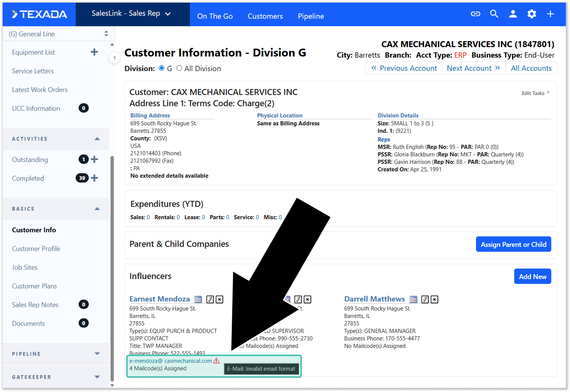The height and width of the screenshot is (392, 570).
Task: Add a new Outstanding activity with plus icon
Action: 94,160
